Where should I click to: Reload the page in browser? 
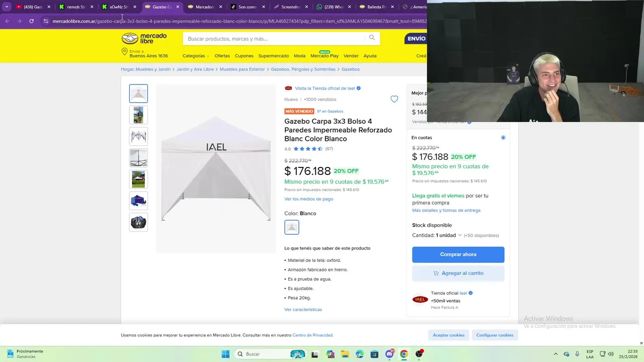(x=31, y=21)
